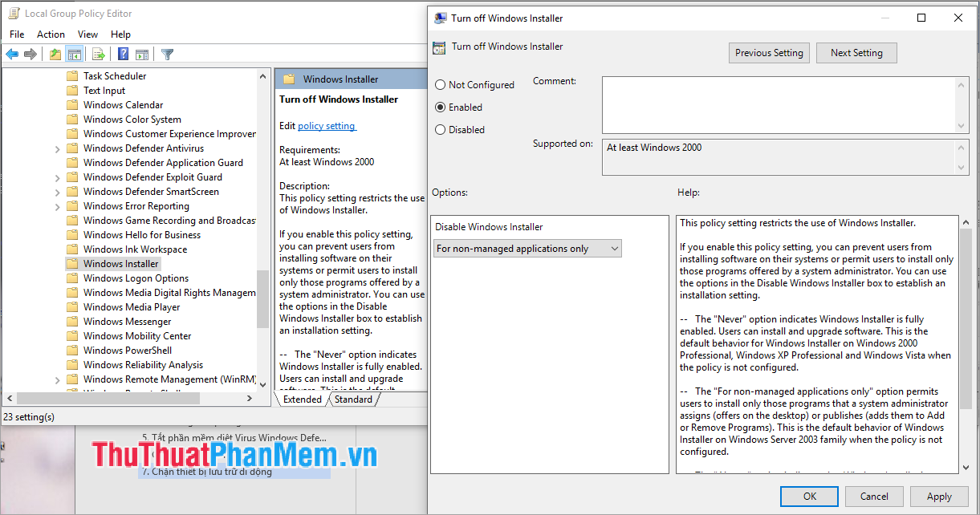Expand the Windows Defender Antivirus tree node
The width and height of the screenshot is (980, 515).
(57, 148)
